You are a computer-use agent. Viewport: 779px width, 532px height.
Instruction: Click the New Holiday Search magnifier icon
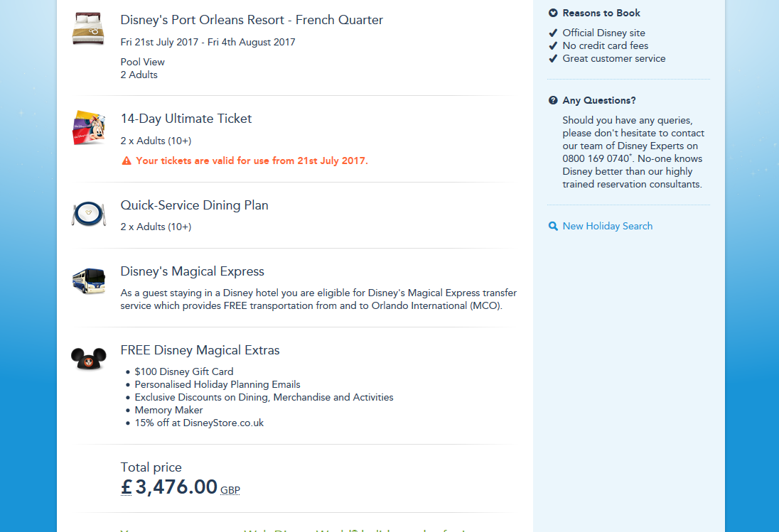[x=553, y=227]
